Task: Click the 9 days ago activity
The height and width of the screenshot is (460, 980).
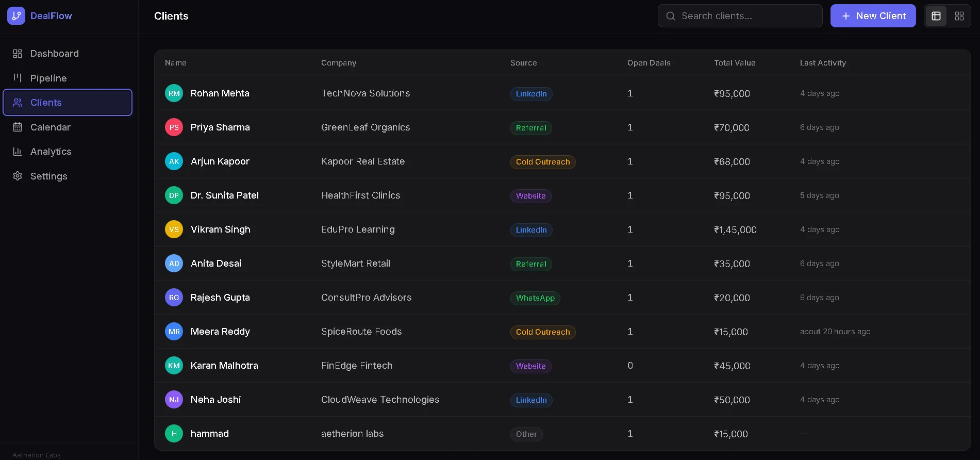Action: pos(819,298)
